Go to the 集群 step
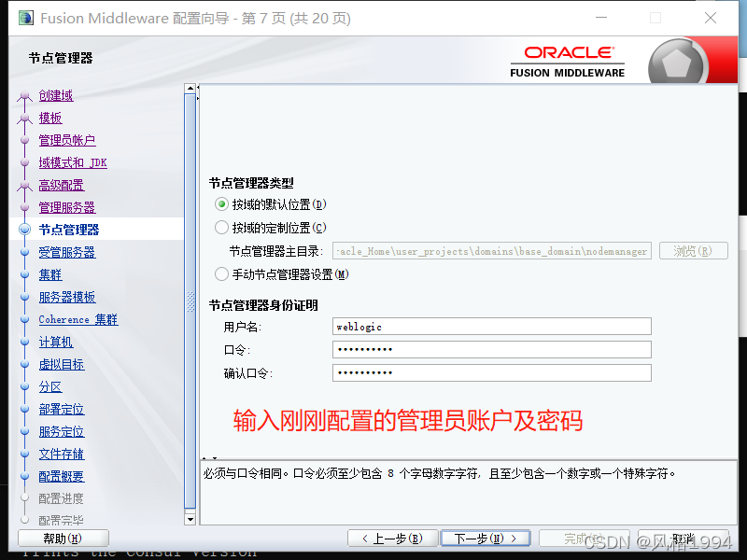 [x=50, y=274]
